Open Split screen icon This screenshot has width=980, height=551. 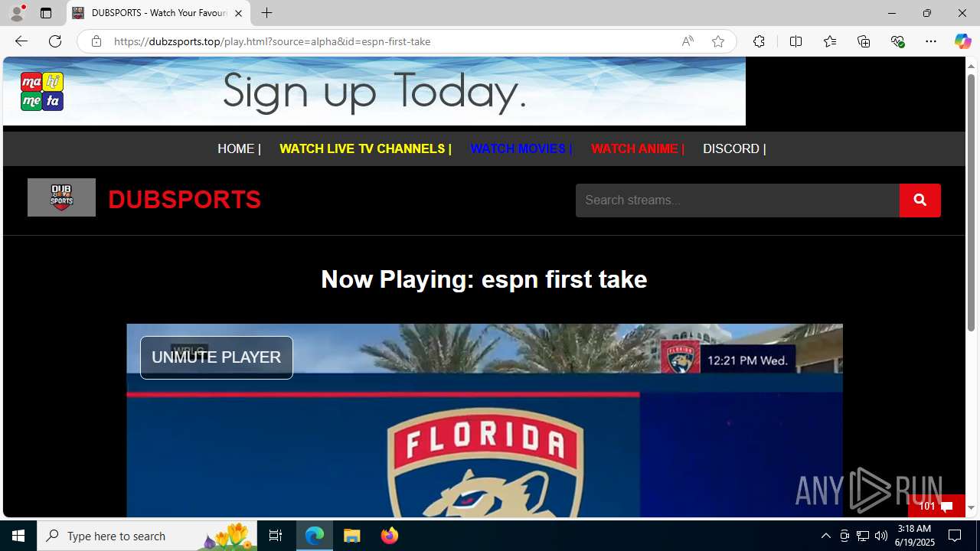pyautogui.click(x=795, y=41)
